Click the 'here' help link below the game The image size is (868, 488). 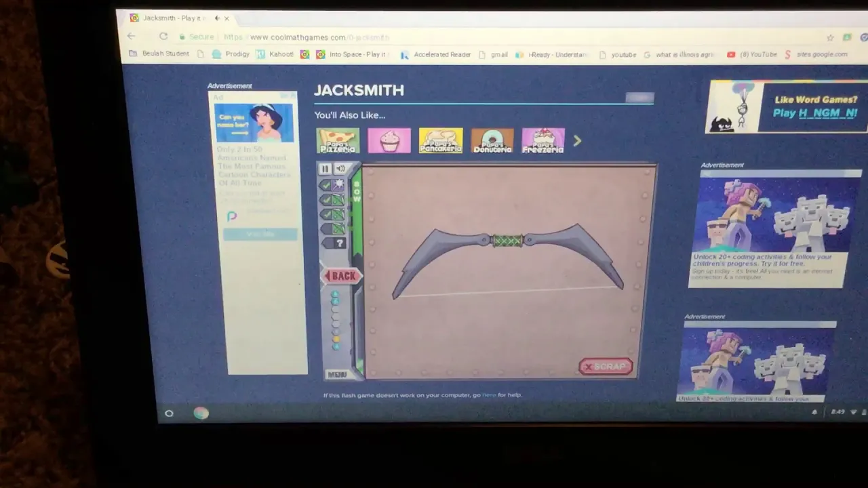point(489,394)
